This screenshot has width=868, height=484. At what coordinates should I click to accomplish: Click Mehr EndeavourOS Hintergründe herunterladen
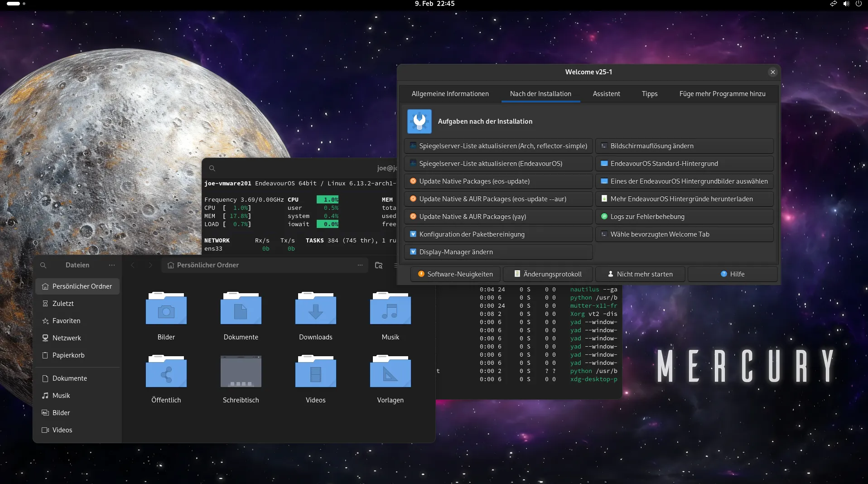[x=685, y=199]
